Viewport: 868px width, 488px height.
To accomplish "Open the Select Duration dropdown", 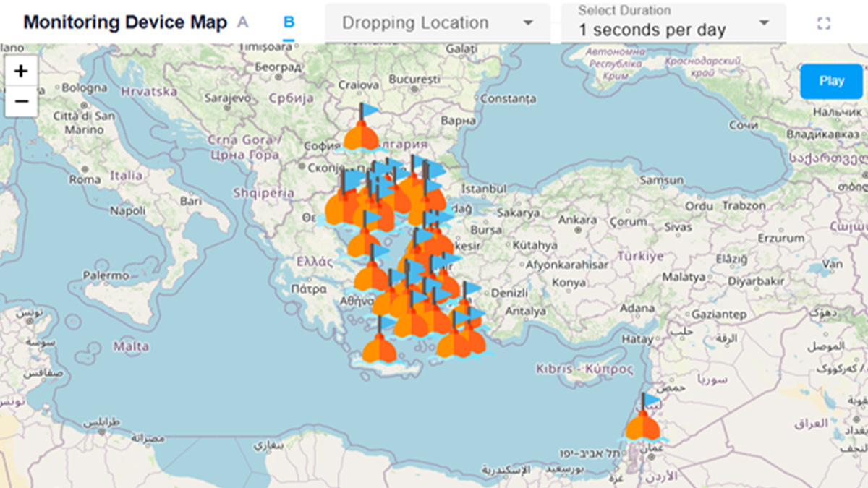I will [673, 23].
